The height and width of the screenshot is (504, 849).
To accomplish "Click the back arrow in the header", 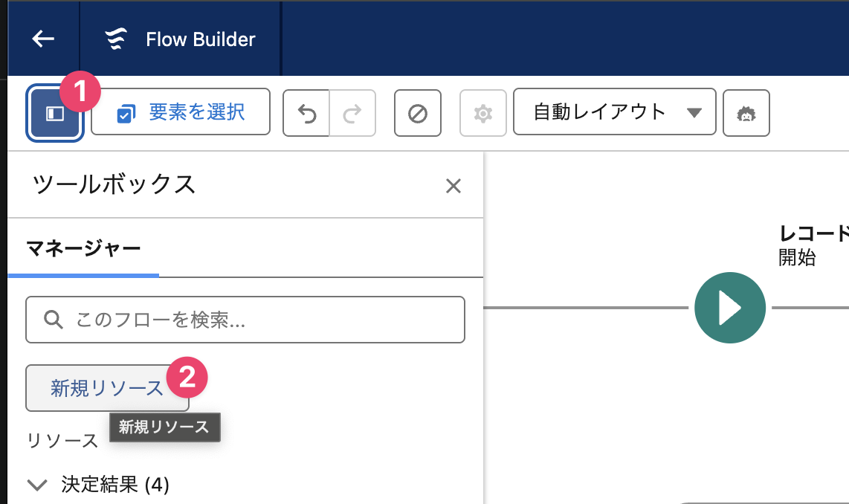I will 43,39.
